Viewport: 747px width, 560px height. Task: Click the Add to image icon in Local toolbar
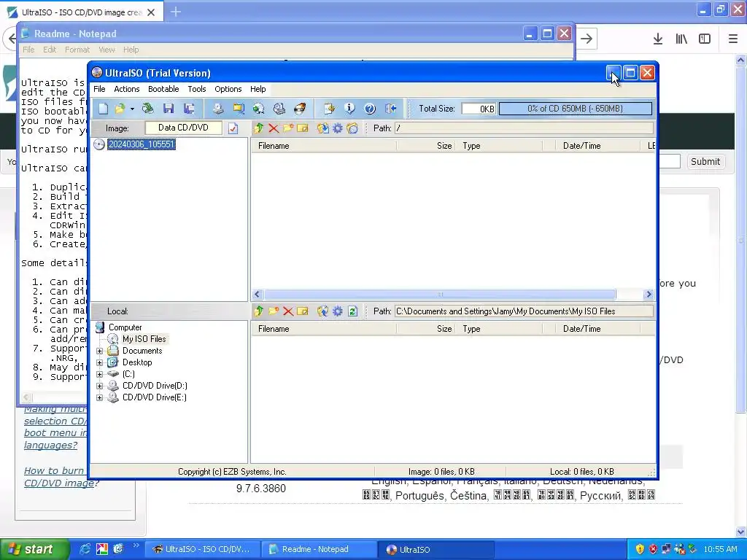tap(323, 311)
